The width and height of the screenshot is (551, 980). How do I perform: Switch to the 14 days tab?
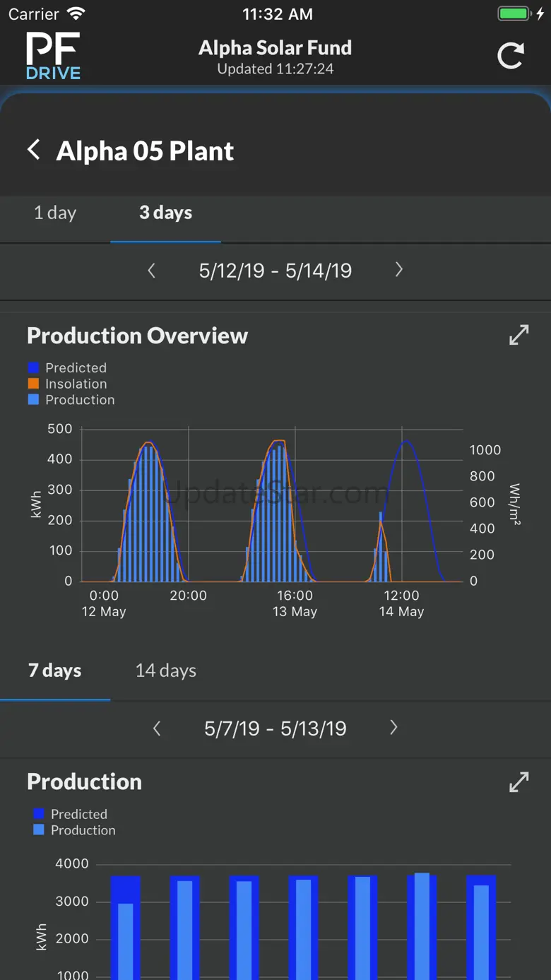click(166, 671)
